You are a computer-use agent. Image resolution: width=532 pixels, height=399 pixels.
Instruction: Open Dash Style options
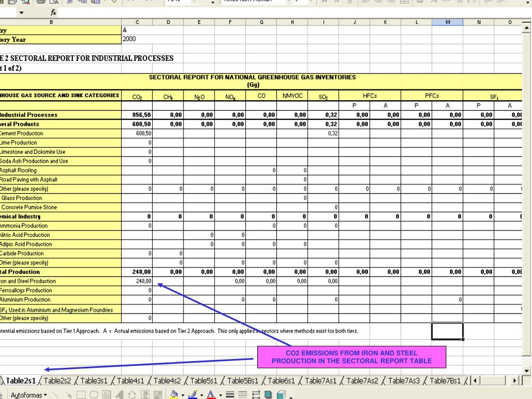243,395
